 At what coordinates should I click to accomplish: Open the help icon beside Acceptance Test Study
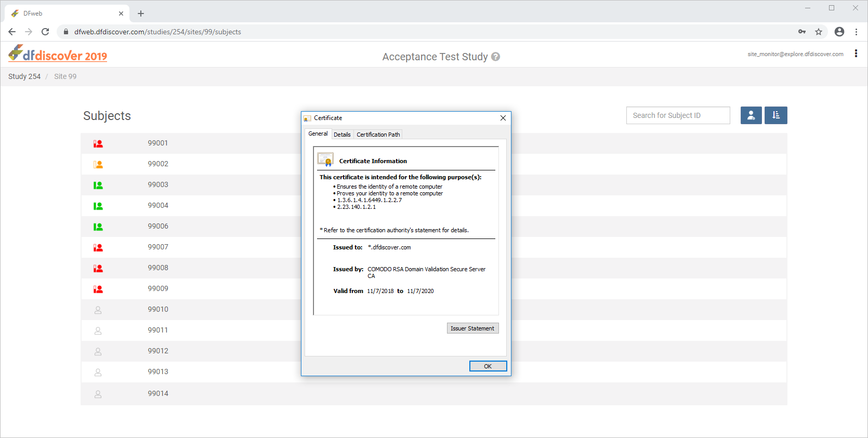(x=496, y=57)
